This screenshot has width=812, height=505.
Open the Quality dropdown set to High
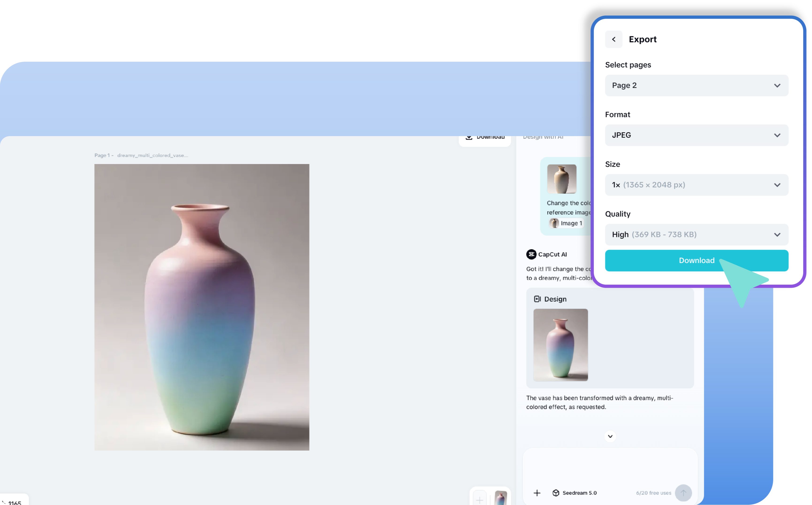click(697, 234)
